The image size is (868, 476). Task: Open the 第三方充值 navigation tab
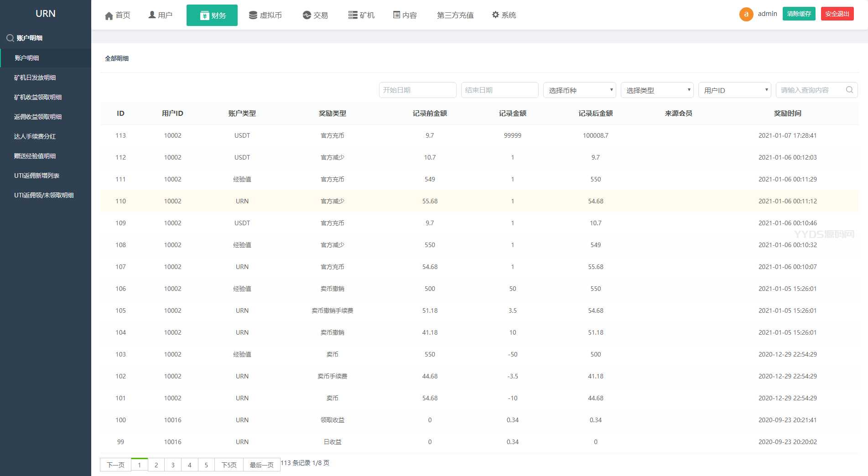click(455, 16)
